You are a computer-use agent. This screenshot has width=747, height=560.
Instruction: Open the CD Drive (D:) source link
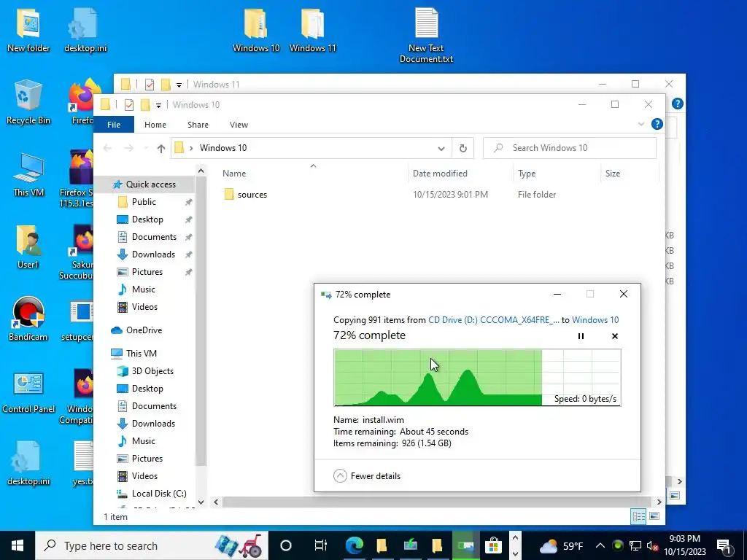point(494,320)
